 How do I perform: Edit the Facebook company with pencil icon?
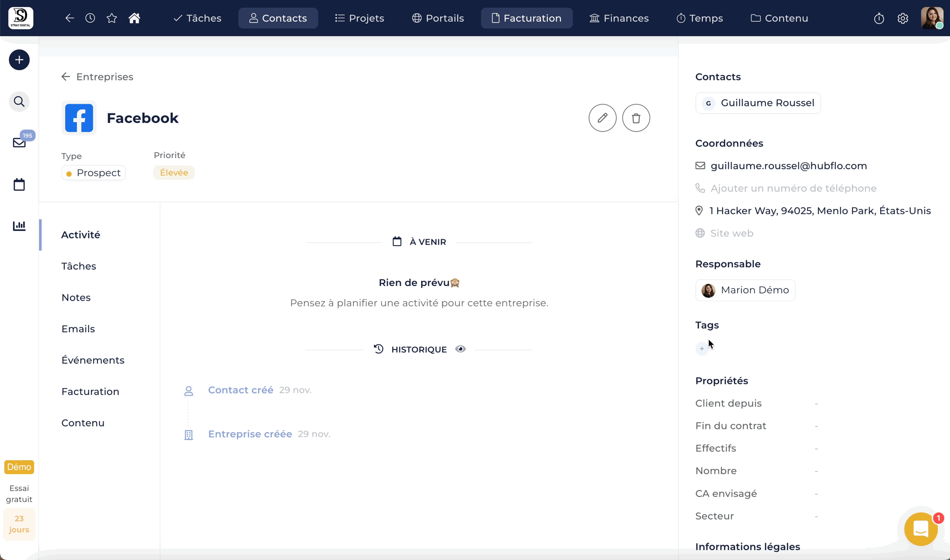click(602, 118)
